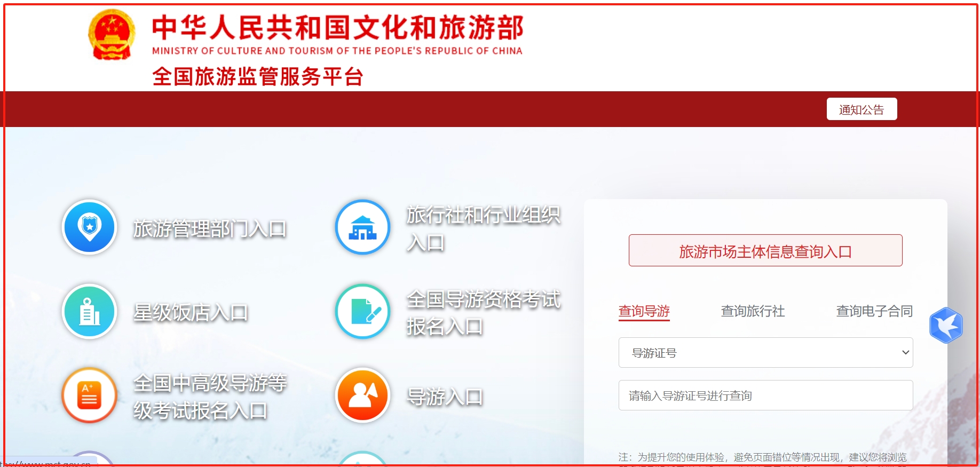Viewport: 980px width, 467px height.
Task: Open the 星级饭店入口 link
Action: point(191,313)
